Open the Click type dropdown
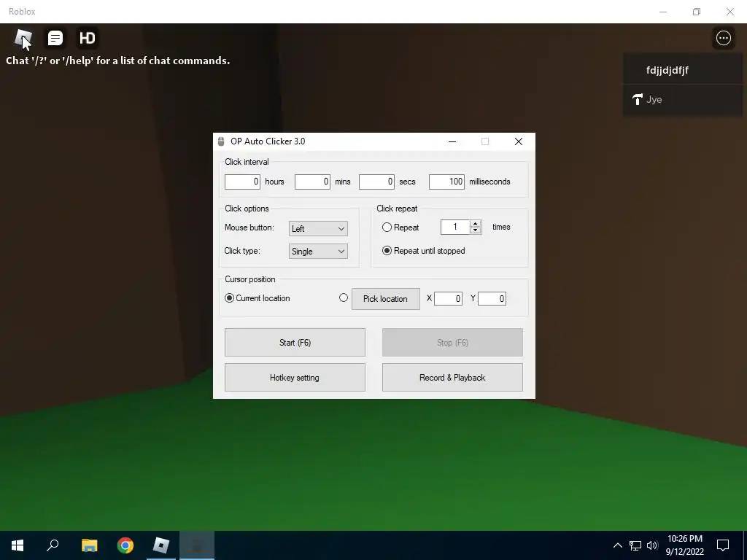The image size is (747, 560). tap(318, 252)
